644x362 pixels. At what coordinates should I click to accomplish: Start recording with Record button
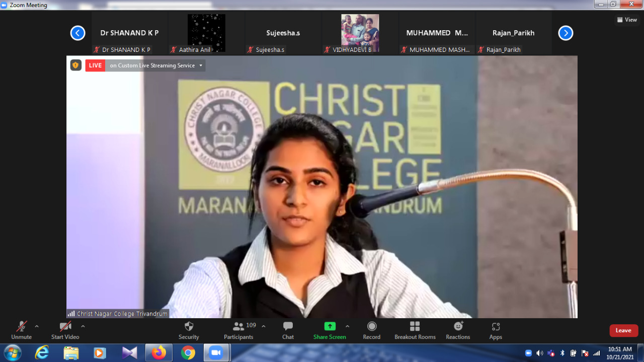point(371,330)
